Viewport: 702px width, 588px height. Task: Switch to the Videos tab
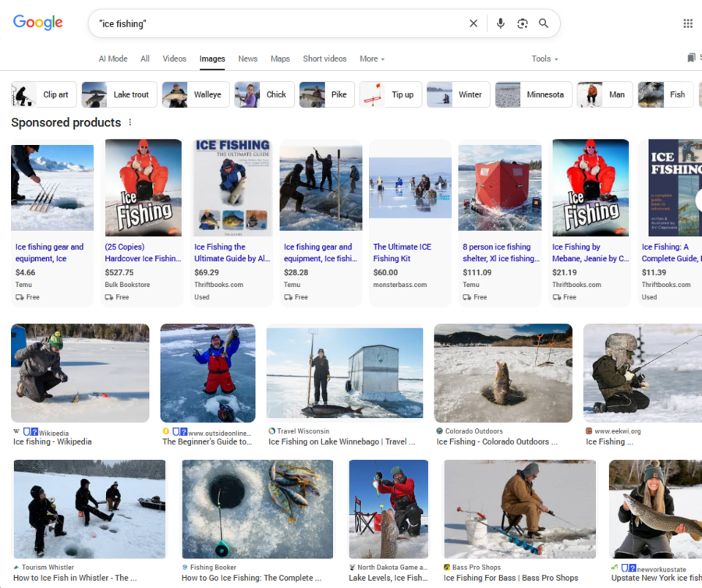click(x=174, y=58)
